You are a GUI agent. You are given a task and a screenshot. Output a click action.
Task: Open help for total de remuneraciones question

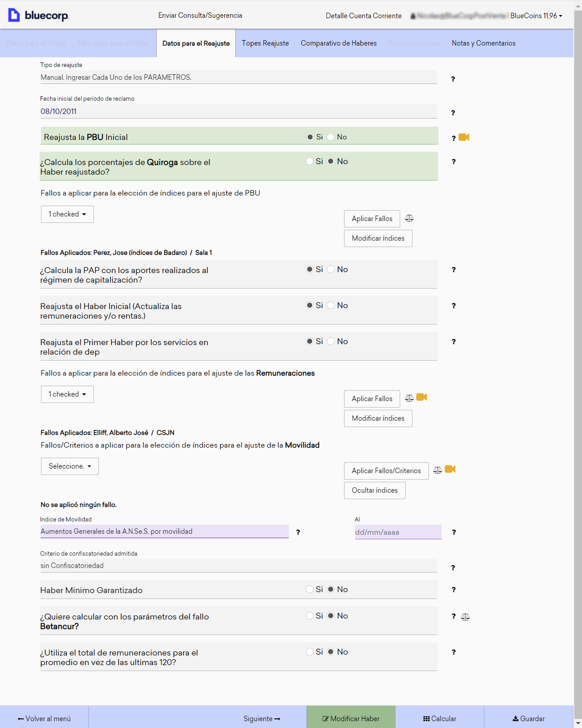coord(453,652)
